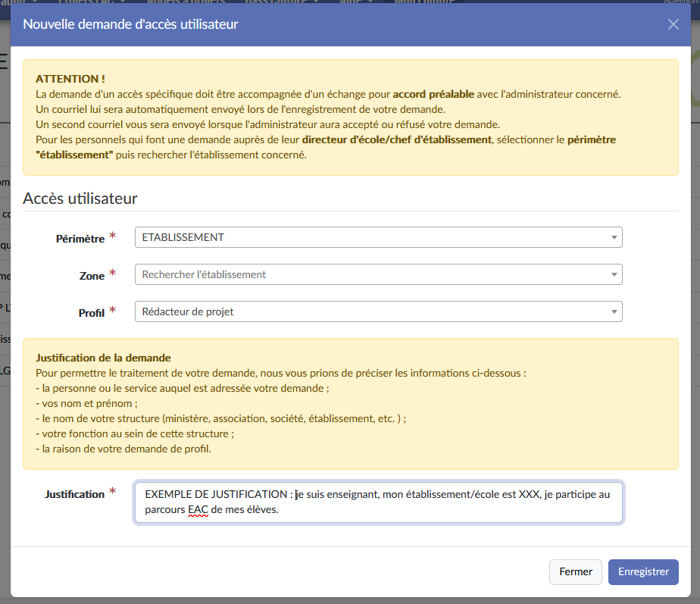700x604 pixels.
Task: Click the 'Justification de la demande' heading
Action: (103, 358)
